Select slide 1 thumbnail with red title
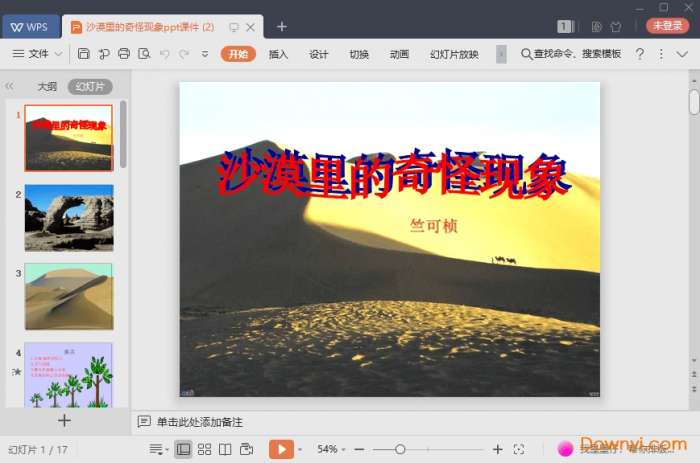Image resolution: width=700 pixels, height=463 pixels. (69, 138)
